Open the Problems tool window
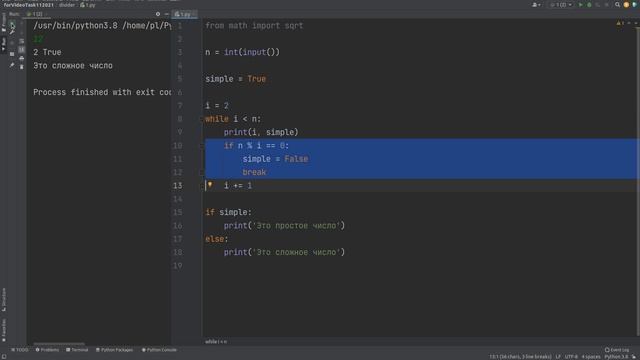Image resolution: width=640 pixels, height=360 pixels. (x=47, y=350)
